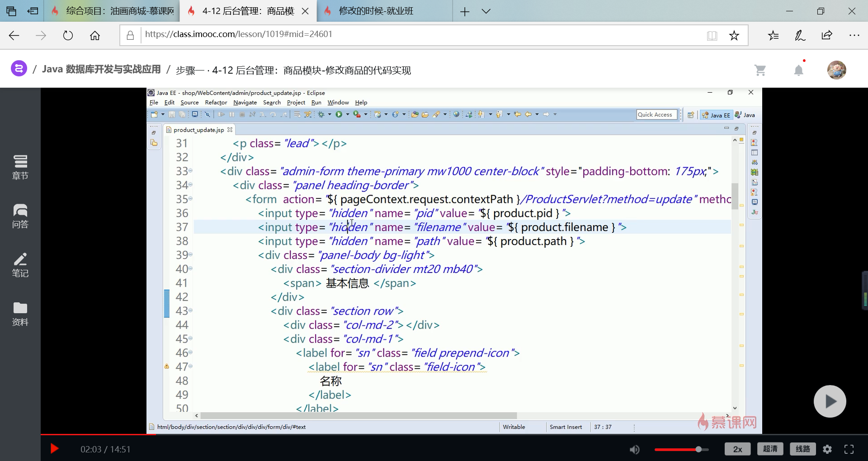Toggle Reading view book icon

point(712,35)
